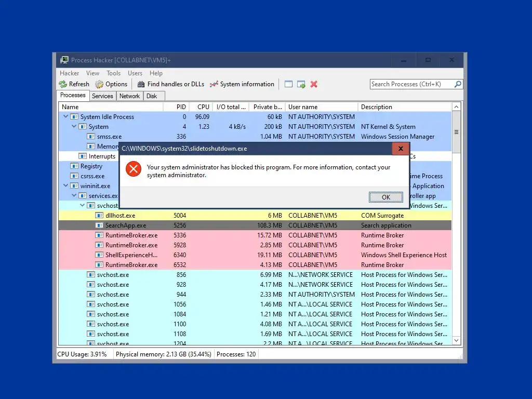Click the find window and thread icon
532x399 pixels.
click(x=301, y=84)
